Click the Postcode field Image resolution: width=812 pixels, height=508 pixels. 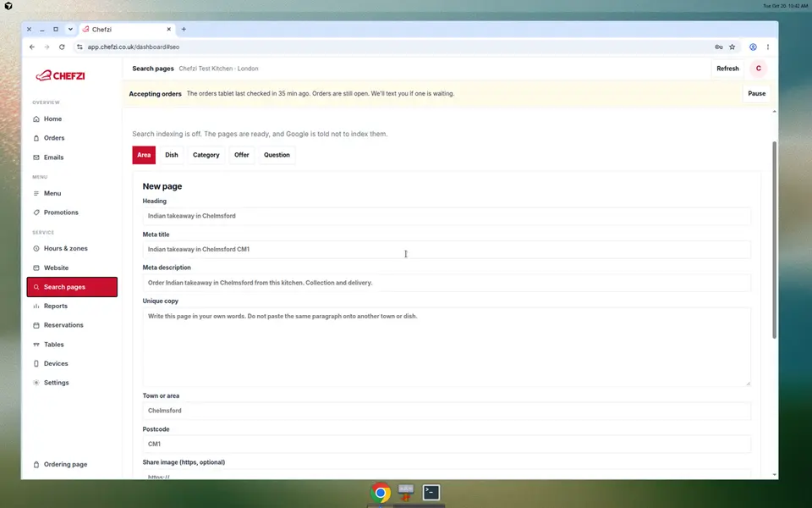pyautogui.click(x=447, y=444)
